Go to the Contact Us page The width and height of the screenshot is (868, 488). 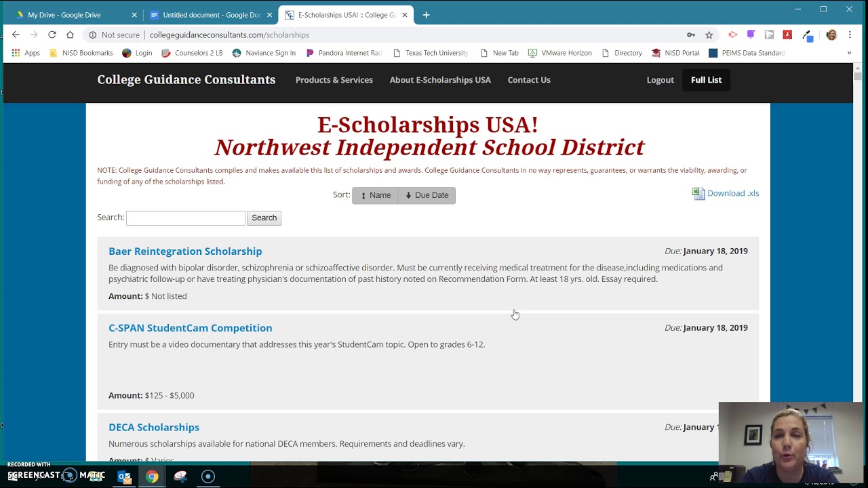[529, 80]
